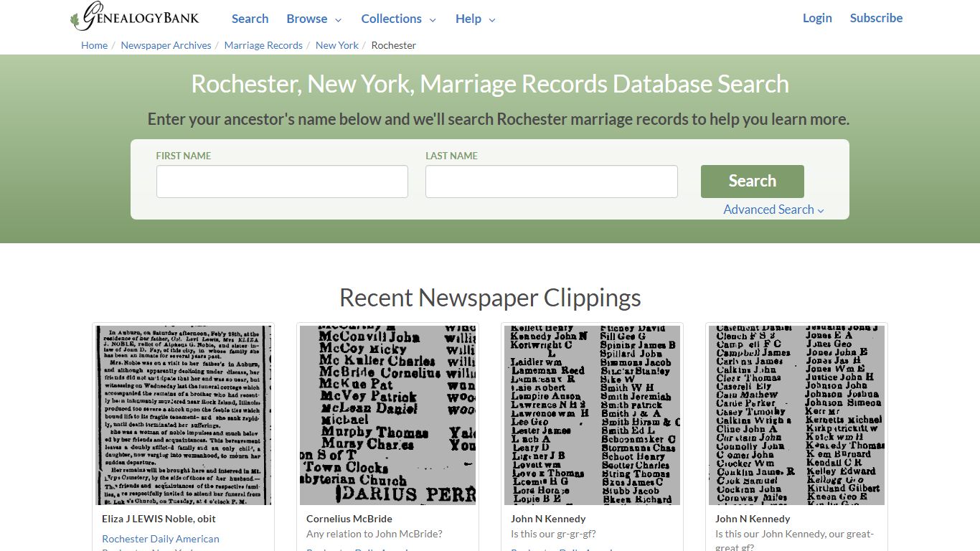The height and width of the screenshot is (551, 980).
Task: Open New York breadcrumb
Action: click(x=337, y=45)
